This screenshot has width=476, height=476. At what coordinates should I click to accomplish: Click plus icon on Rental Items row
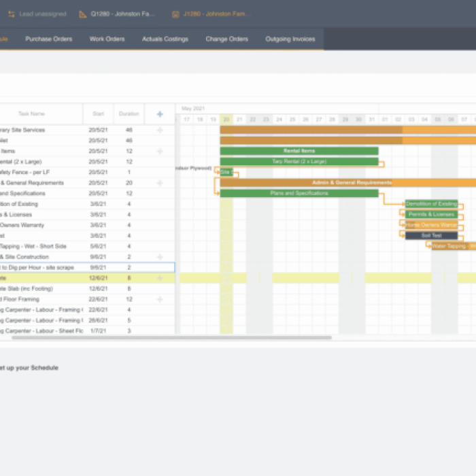160,151
